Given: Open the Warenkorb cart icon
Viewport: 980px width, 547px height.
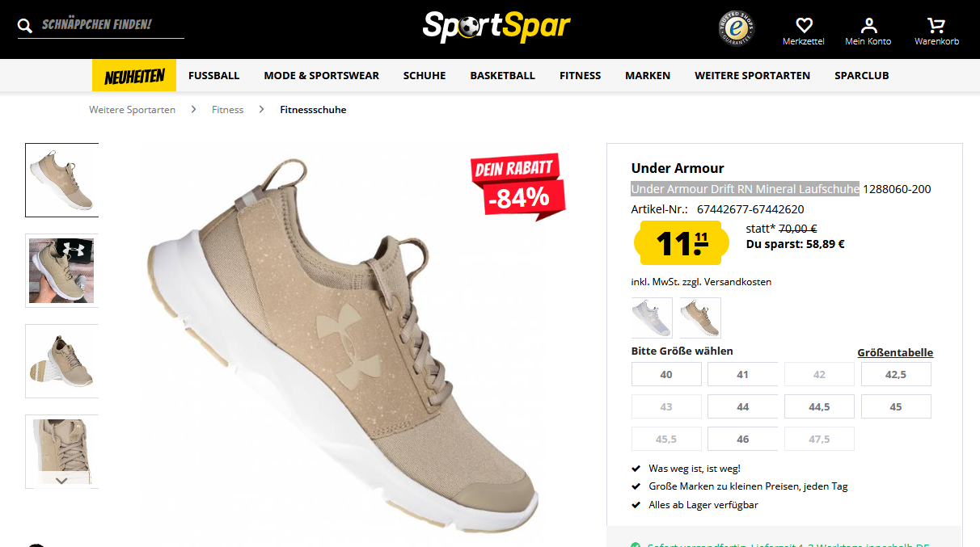Looking at the screenshot, I should pos(936,25).
